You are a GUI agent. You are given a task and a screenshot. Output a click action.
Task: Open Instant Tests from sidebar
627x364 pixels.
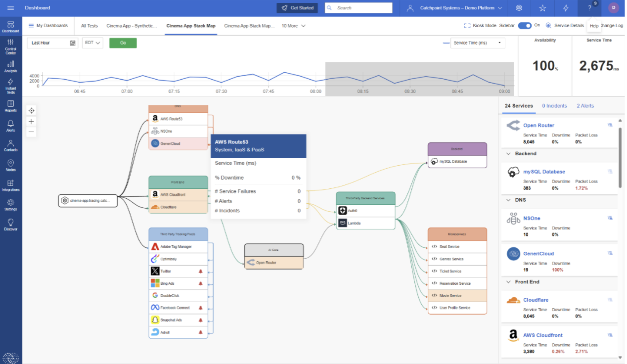point(10,86)
